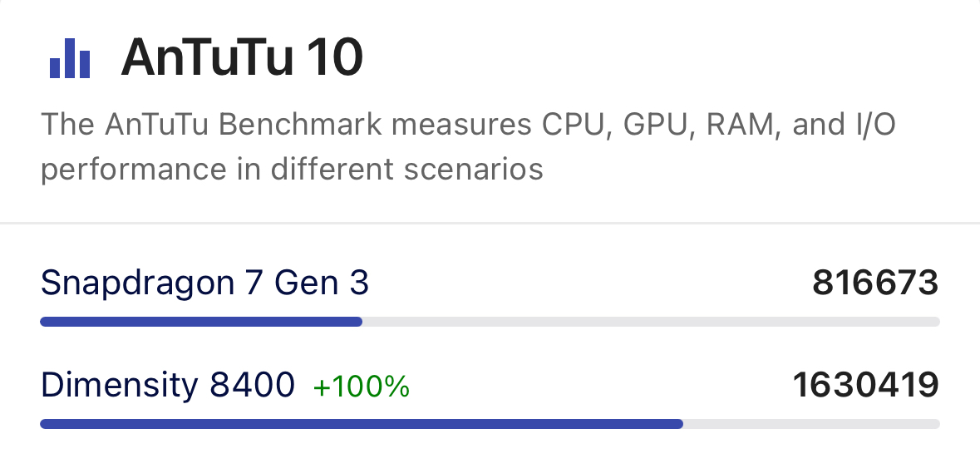
Task: Click the I/O text in the description
Action: [x=871, y=126]
